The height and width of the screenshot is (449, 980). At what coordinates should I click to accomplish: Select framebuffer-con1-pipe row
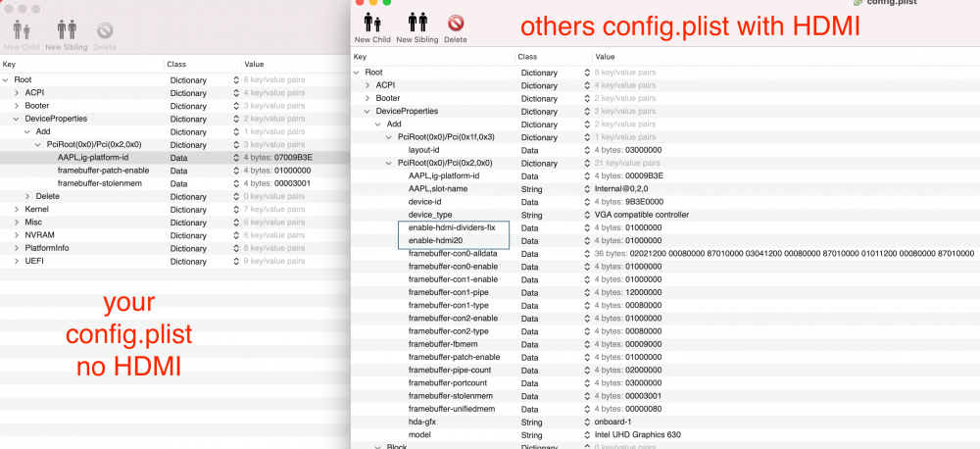665,293
